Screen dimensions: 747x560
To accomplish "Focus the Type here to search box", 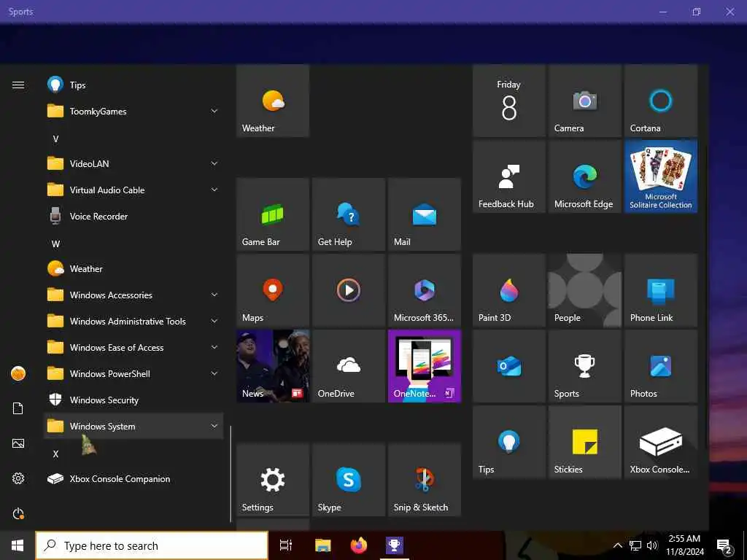I will pos(152,545).
